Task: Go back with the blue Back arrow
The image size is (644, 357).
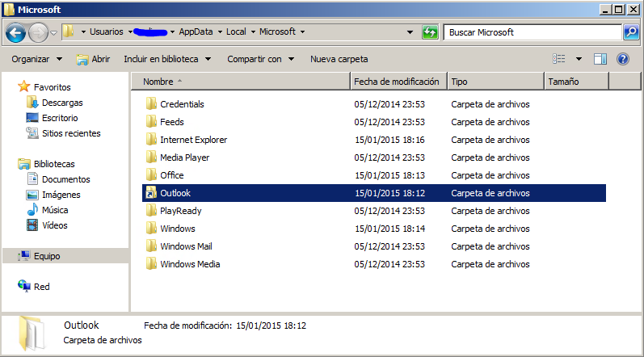Action: [15, 32]
